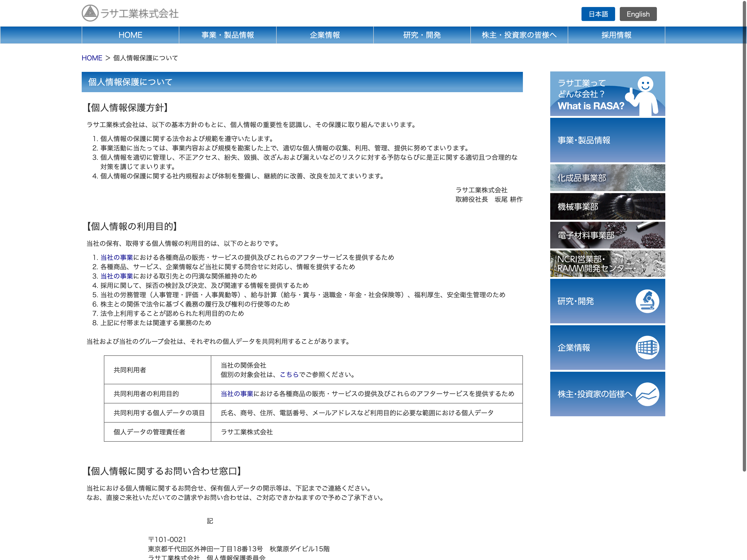Open the 化成品事業部 sidebar thumbnail
The image size is (747, 560).
click(607, 178)
